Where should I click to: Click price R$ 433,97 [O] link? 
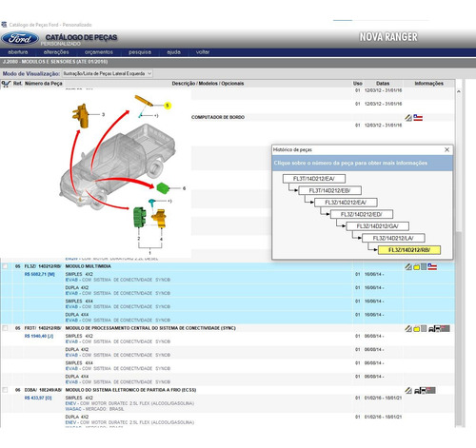pyautogui.click(x=38, y=398)
